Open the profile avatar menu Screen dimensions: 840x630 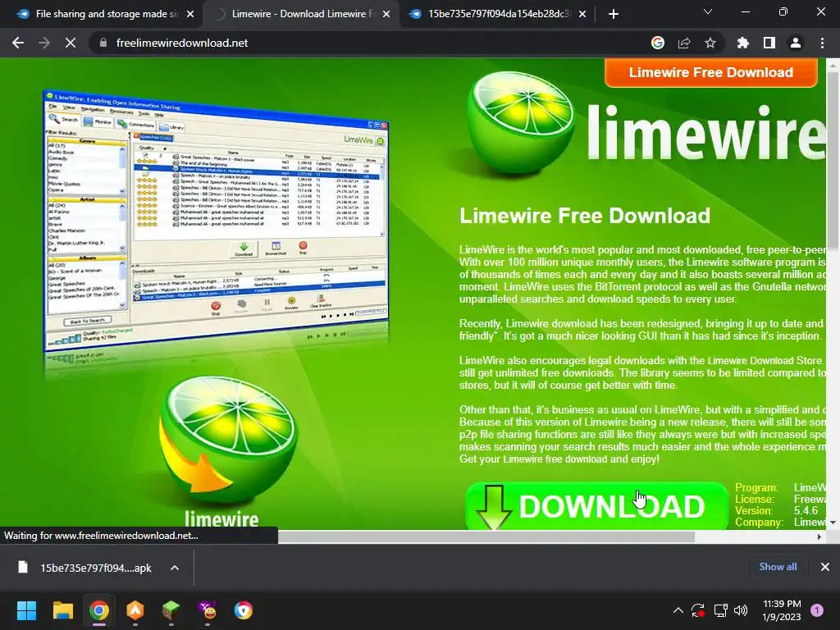[x=796, y=43]
